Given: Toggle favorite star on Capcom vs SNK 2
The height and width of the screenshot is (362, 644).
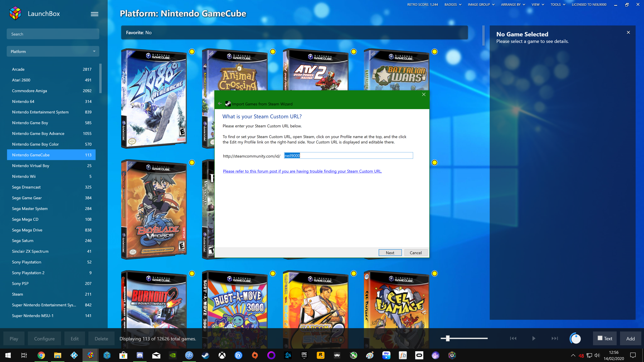Looking at the screenshot, I should [x=354, y=273].
